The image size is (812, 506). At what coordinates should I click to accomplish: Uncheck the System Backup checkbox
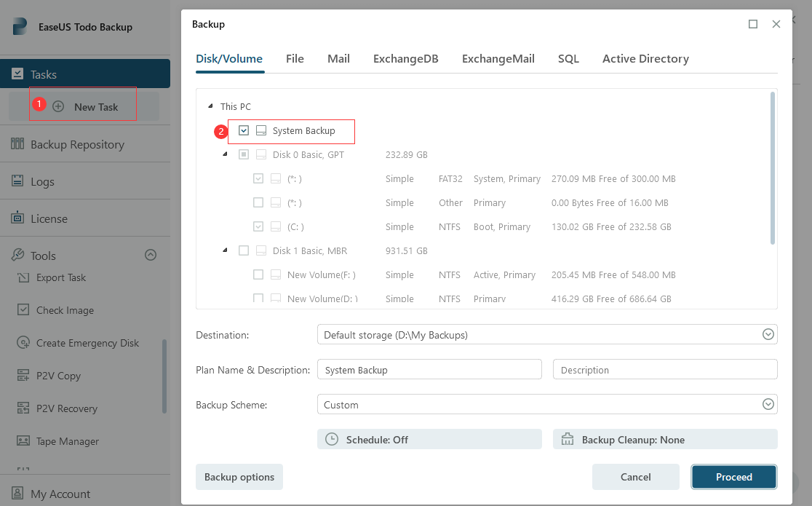point(244,131)
